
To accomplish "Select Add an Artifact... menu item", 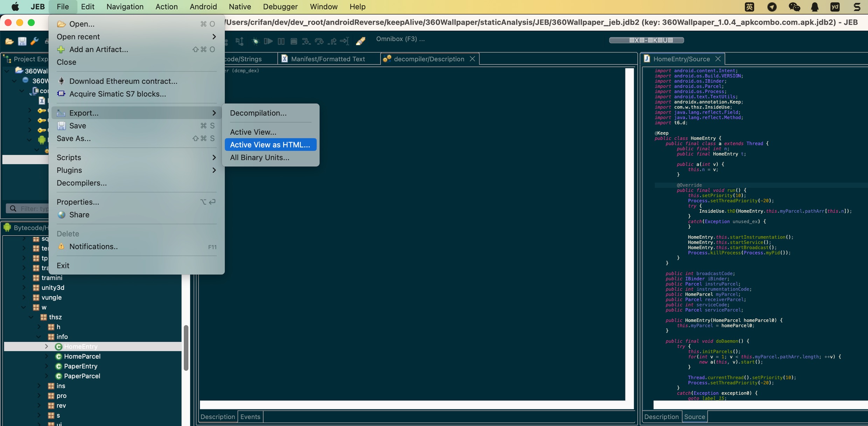I will pos(136,49).
